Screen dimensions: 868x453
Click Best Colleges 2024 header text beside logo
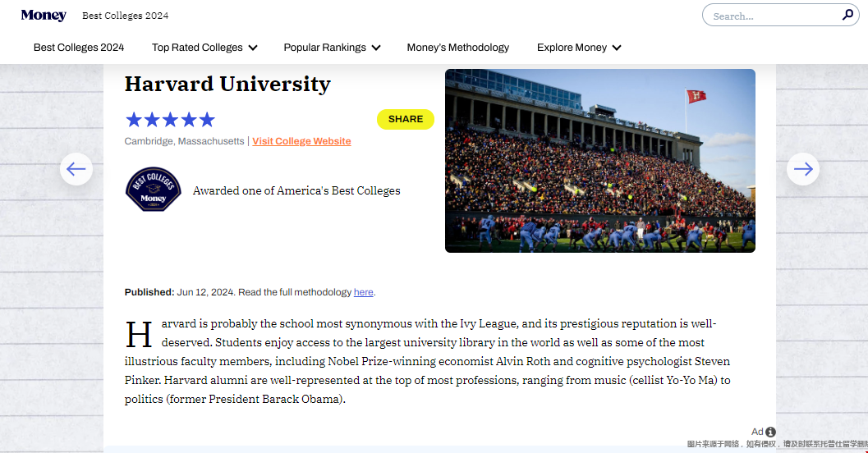pyautogui.click(x=126, y=16)
